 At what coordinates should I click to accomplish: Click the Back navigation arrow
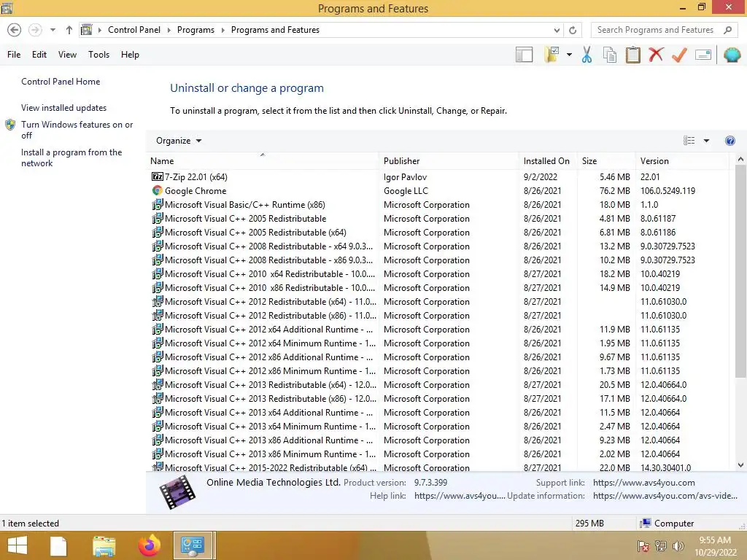coord(15,30)
